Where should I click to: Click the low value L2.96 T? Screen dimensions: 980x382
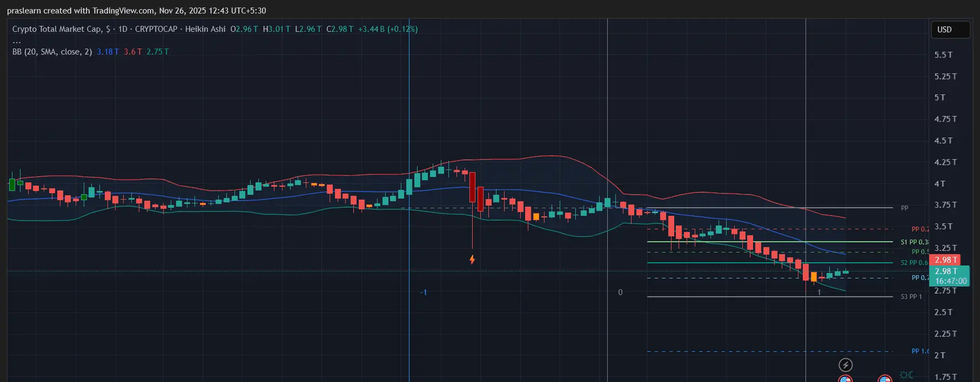pyautogui.click(x=308, y=29)
